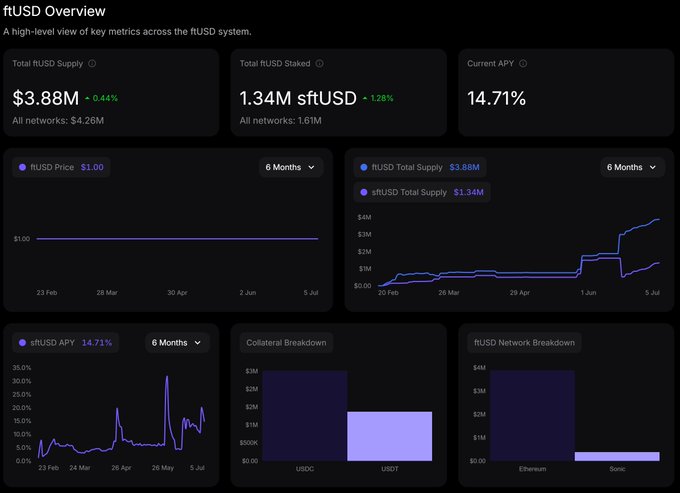
Task: Open 6 Months dropdown on sftUSD APY chart
Action: pyautogui.click(x=177, y=343)
